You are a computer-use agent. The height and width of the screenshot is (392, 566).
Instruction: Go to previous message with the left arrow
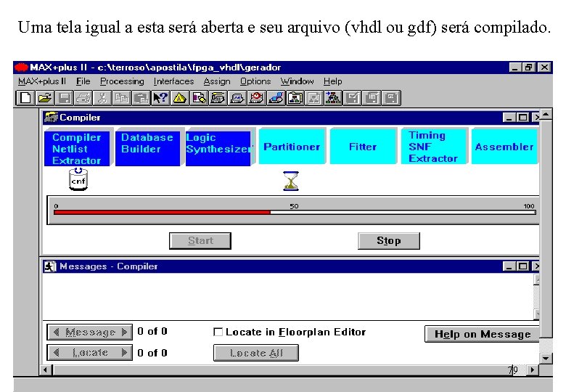[57, 332]
